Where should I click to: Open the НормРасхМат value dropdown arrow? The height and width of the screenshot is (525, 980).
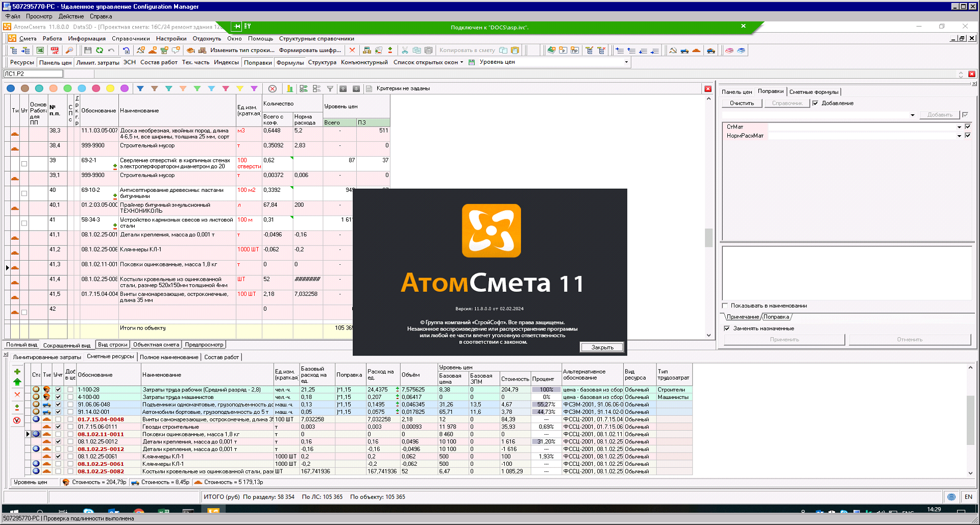tap(959, 136)
